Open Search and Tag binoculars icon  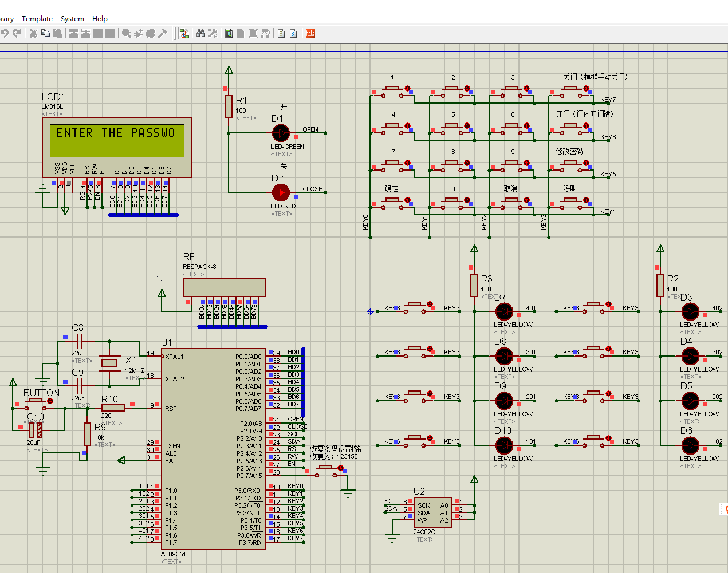[x=200, y=33]
